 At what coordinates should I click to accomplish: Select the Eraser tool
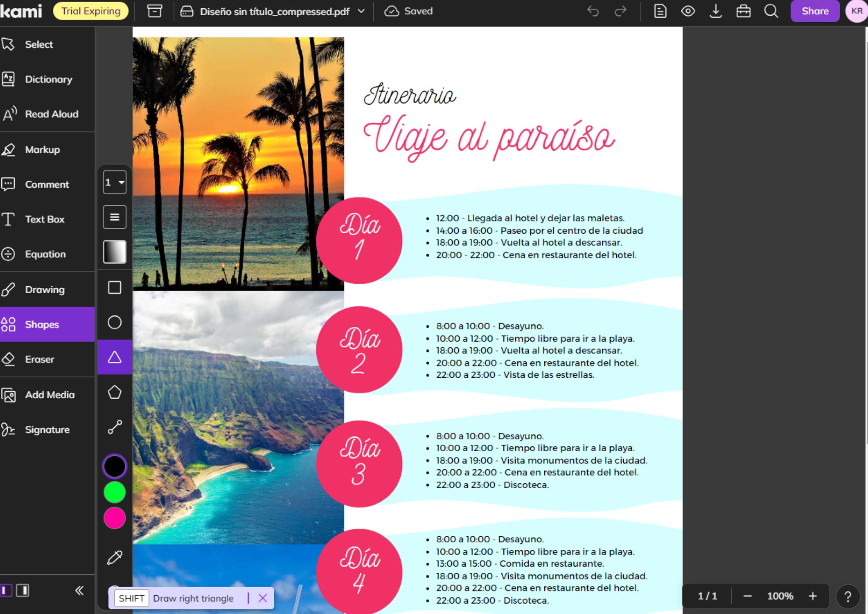[x=38, y=359]
